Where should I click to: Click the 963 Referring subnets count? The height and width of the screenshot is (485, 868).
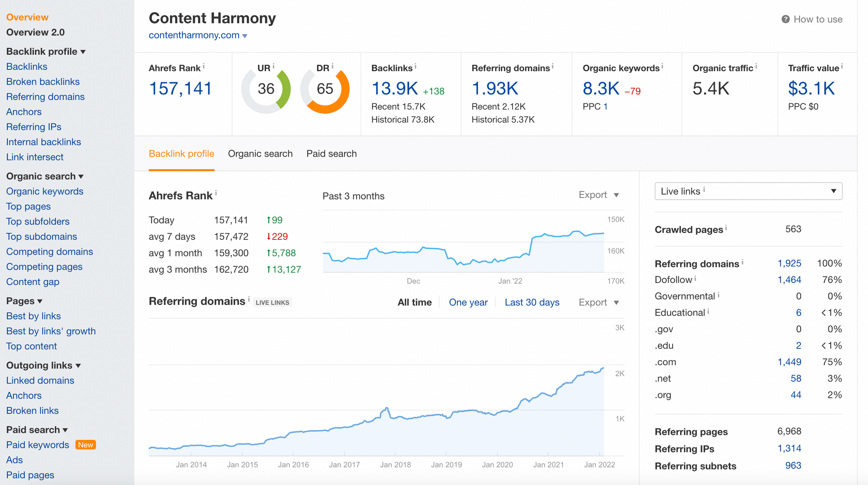tap(793, 465)
